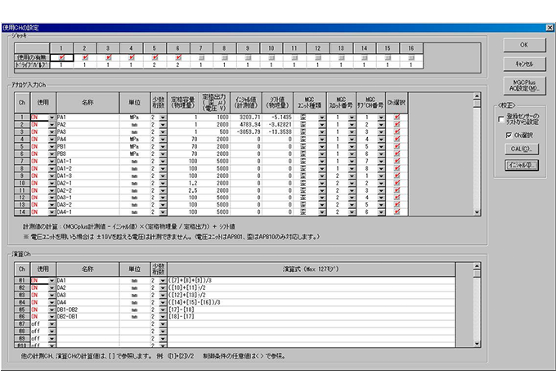Click the アナログ入力Ch scrollbar down arrow
Image resolution: width=556 pixels, height=392 pixels.
tap(477, 212)
